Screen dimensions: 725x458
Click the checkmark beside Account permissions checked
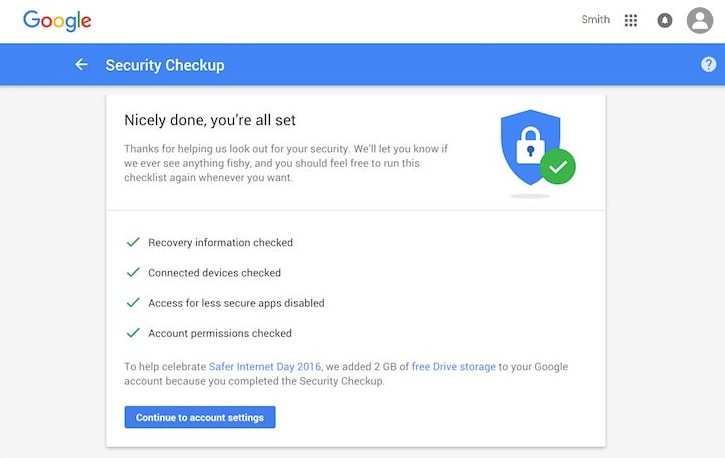tap(133, 333)
